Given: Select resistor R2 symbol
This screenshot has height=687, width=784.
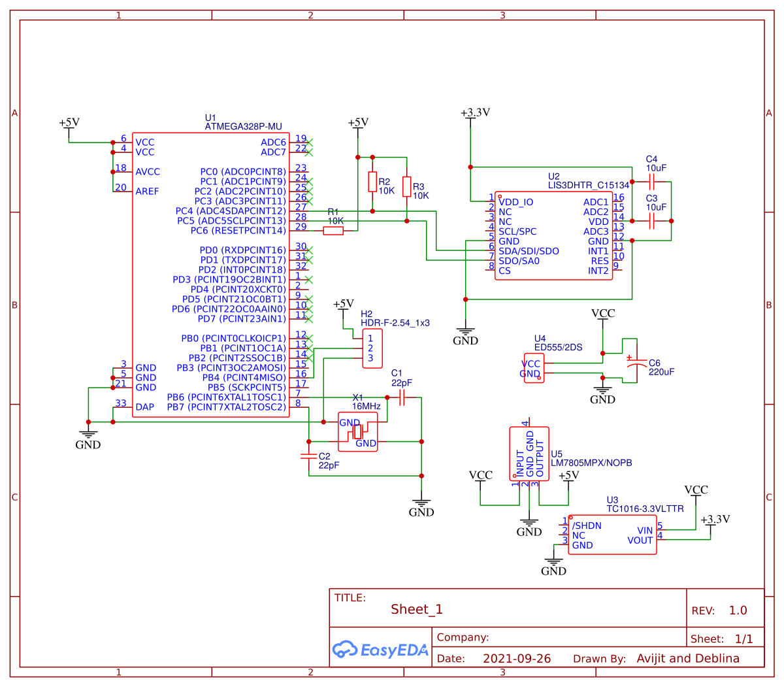Looking at the screenshot, I should coord(372,182).
